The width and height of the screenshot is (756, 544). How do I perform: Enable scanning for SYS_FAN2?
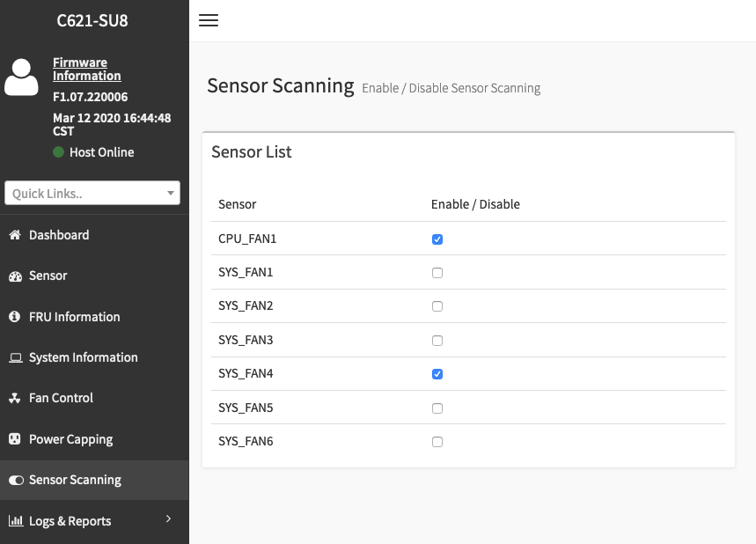coord(437,306)
